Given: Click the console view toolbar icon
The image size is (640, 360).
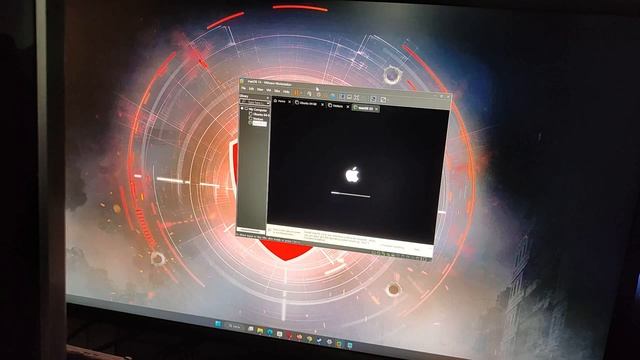Looking at the screenshot, I should pos(349,97).
